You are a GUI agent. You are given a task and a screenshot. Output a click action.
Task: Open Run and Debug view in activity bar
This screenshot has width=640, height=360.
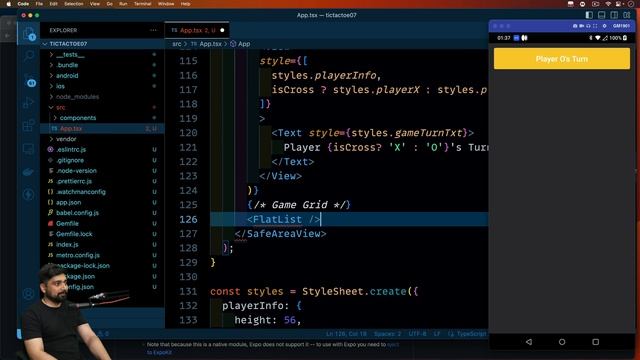click(28, 102)
